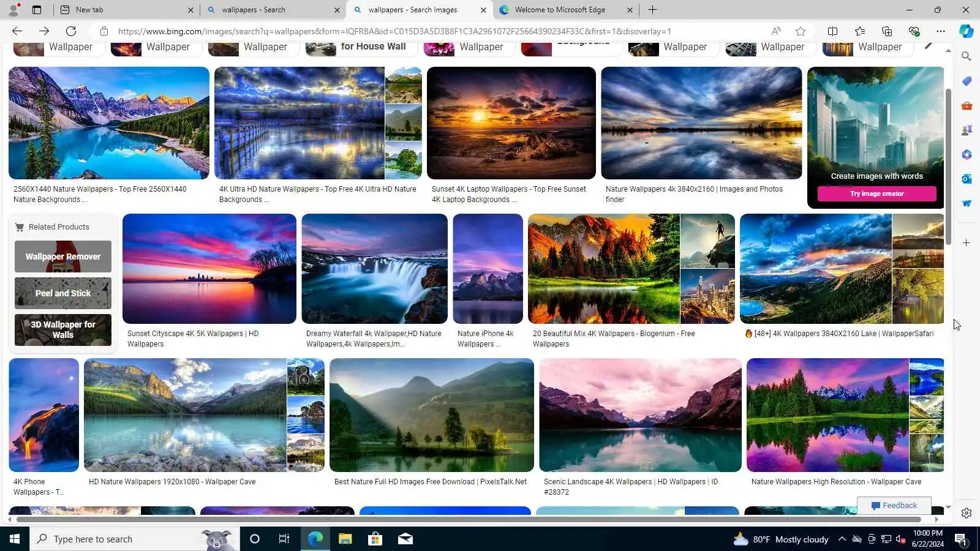Customize sidebar with plus button
This screenshot has width=980, height=551.
[x=967, y=243]
